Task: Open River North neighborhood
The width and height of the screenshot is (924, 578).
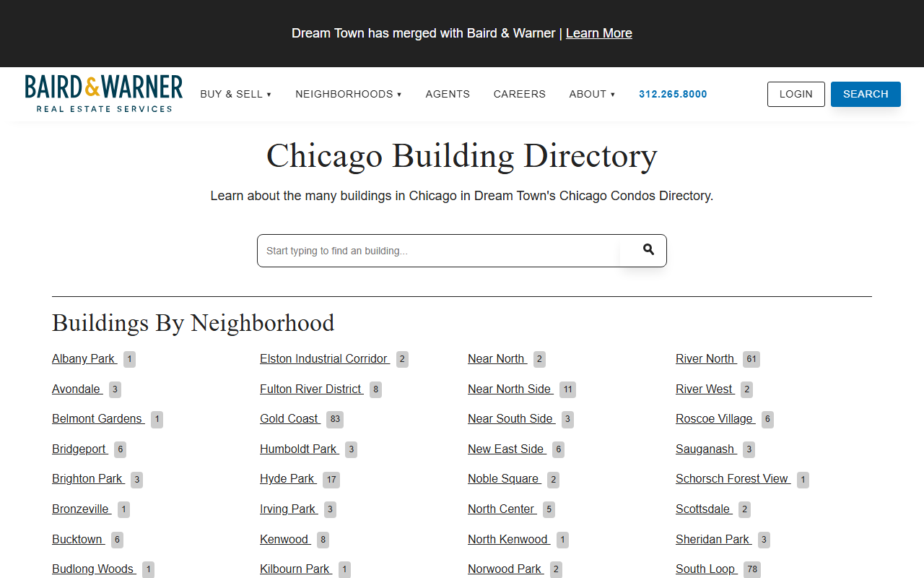Action: point(706,358)
